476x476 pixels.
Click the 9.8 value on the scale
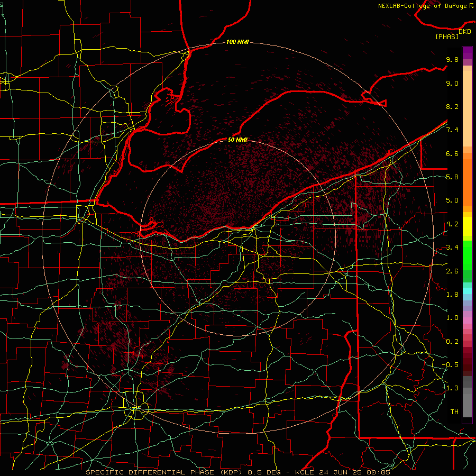coord(452,59)
